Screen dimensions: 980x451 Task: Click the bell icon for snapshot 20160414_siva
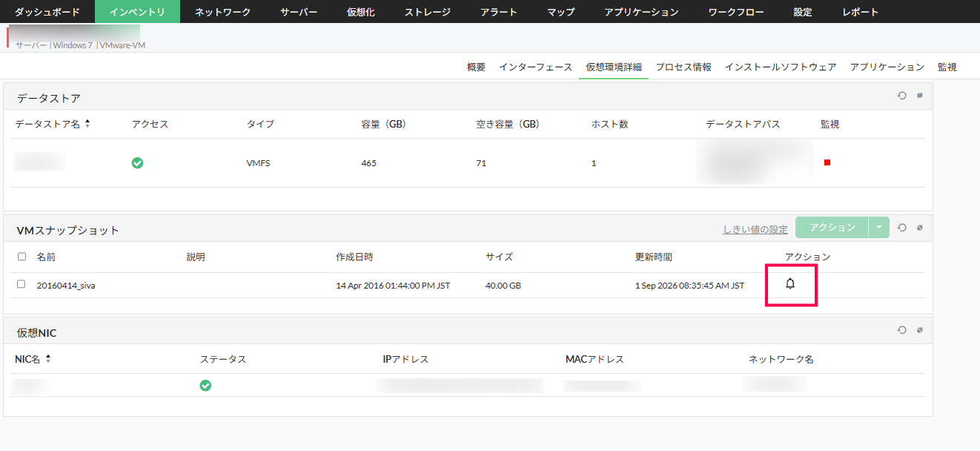tap(790, 284)
